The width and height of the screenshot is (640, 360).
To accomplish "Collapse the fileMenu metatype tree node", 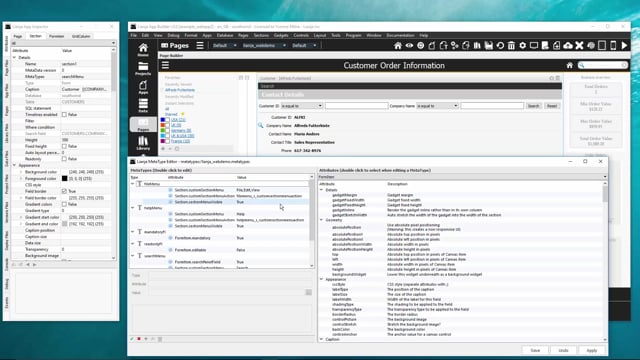I will [133, 184].
